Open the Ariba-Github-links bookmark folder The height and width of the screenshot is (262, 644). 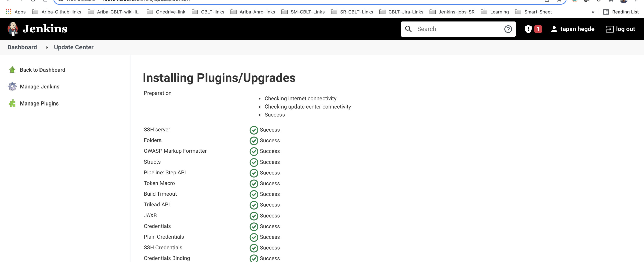pyautogui.click(x=57, y=12)
